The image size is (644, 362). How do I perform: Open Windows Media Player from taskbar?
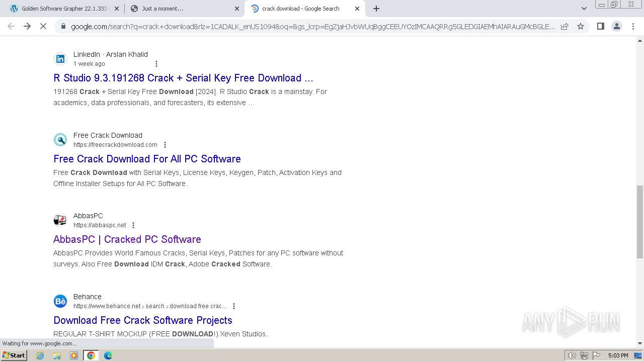click(x=74, y=355)
